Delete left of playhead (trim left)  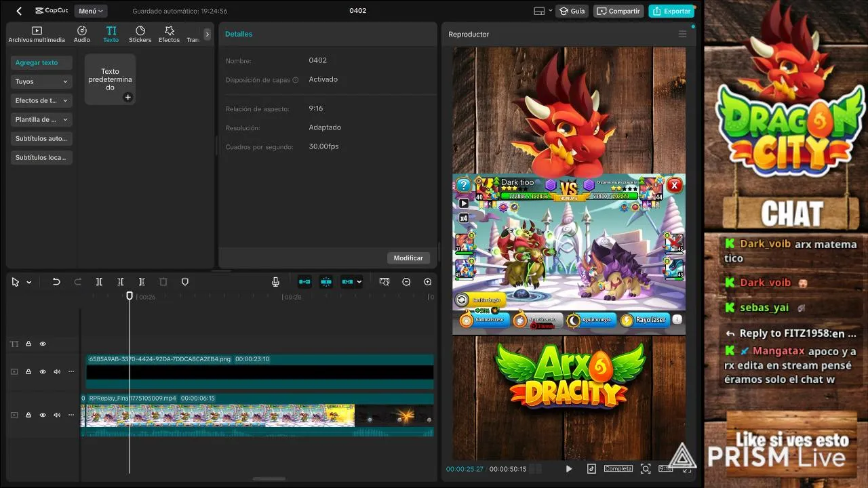tap(120, 282)
